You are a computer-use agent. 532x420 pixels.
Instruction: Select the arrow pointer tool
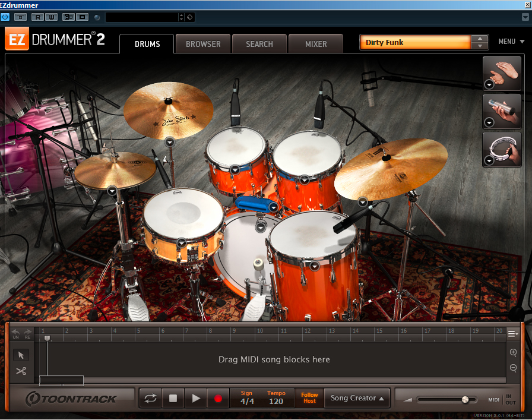click(21, 355)
